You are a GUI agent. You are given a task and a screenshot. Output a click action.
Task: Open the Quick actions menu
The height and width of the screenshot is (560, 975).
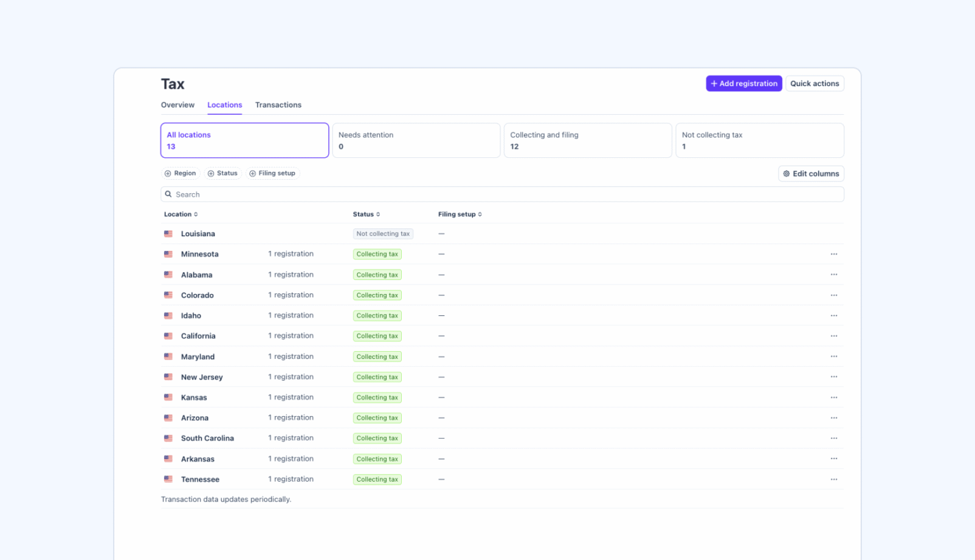coord(815,83)
